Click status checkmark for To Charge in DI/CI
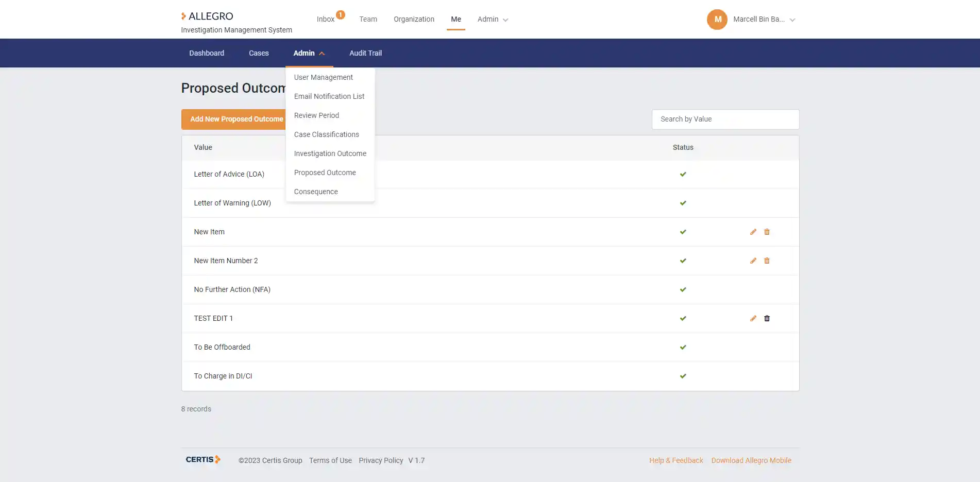 pos(683,376)
